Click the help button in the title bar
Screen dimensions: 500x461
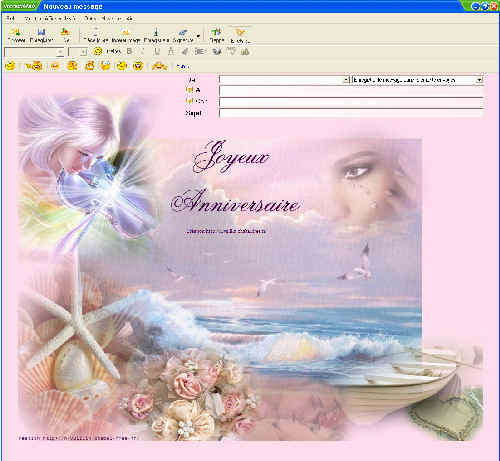tap(485, 6)
